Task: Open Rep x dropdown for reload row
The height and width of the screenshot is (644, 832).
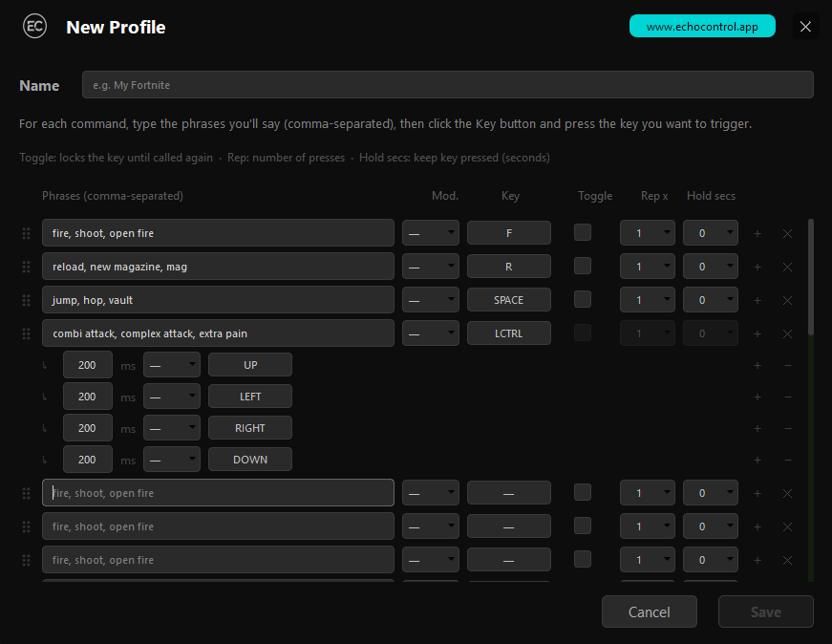Action: click(648, 267)
